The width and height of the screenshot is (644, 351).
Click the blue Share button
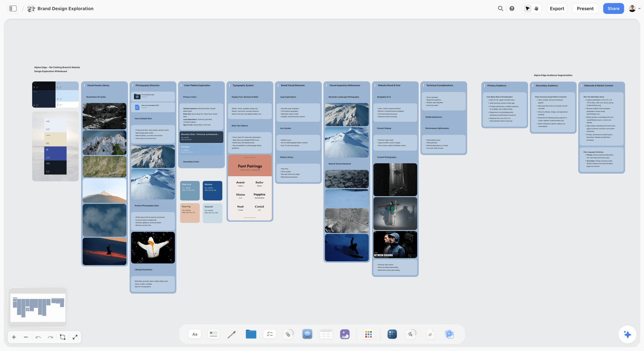613,8
